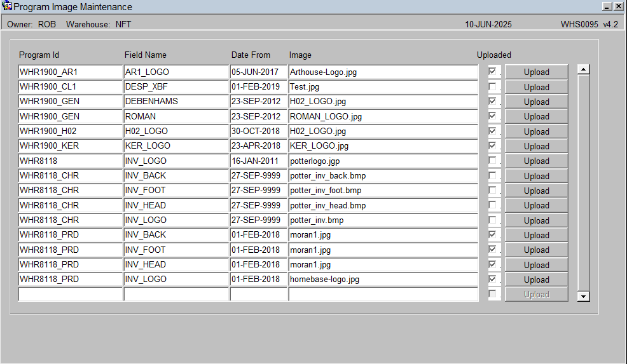The image size is (627, 364).
Task: Uncheck Uploaded box for homebase-logo.jpg row
Action: click(x=492, y=279)
